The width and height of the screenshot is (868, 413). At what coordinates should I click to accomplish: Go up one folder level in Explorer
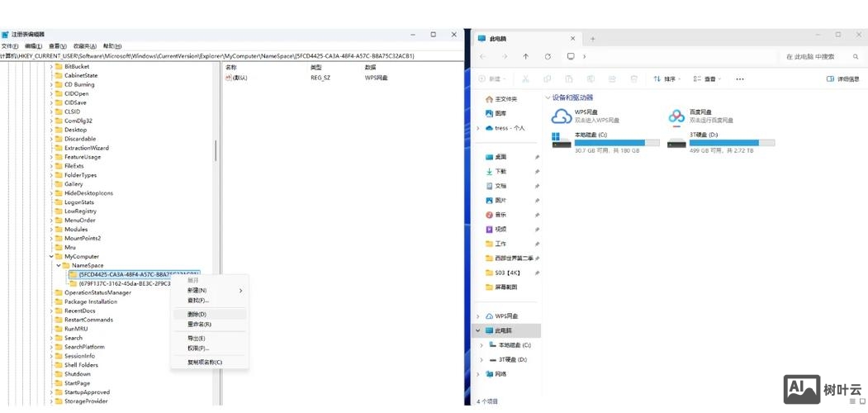(x=526, y=56)
